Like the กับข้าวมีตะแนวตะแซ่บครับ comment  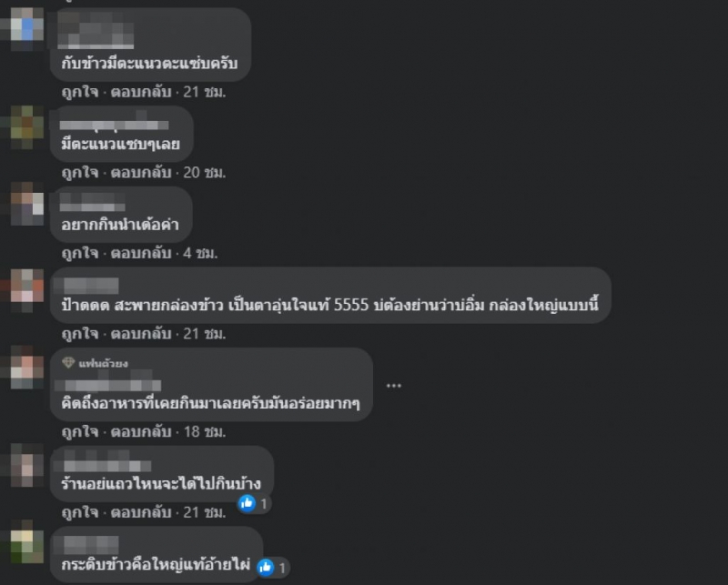(x=80, y=92)
